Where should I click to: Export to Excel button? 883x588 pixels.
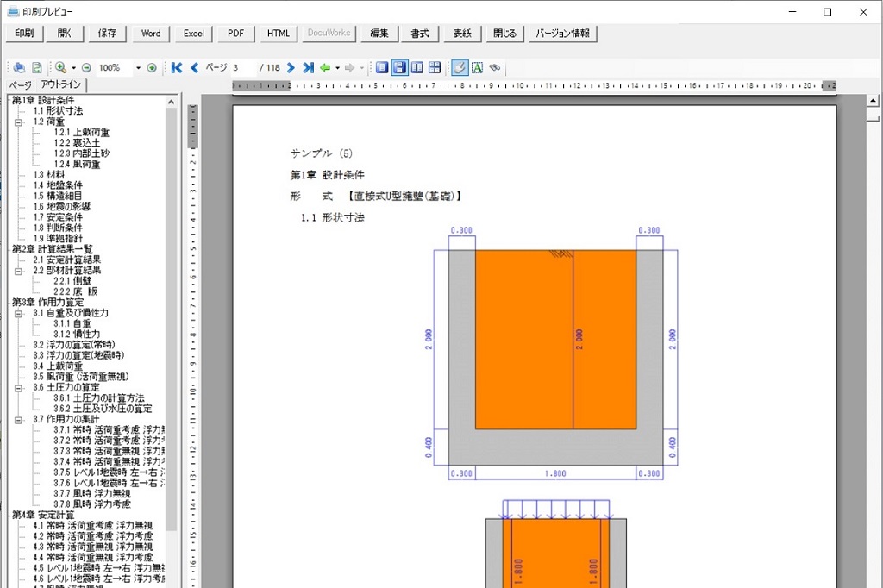tap(194, 34)
